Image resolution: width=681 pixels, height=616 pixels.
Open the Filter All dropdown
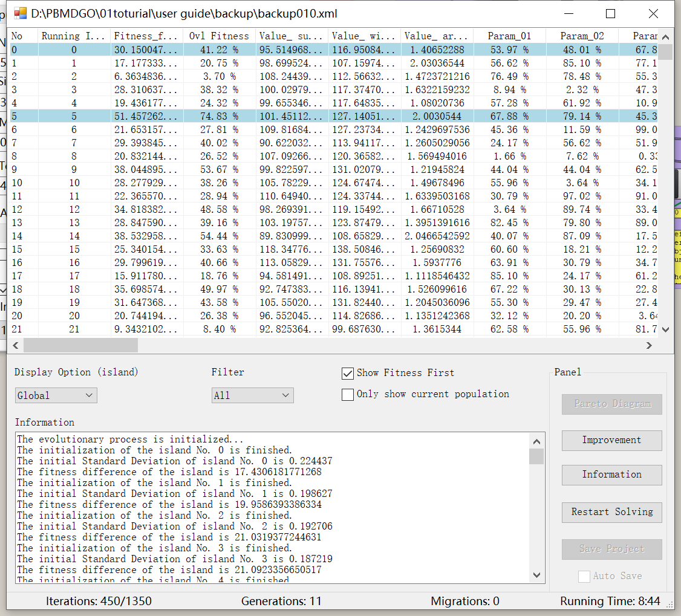click(253, 395)
